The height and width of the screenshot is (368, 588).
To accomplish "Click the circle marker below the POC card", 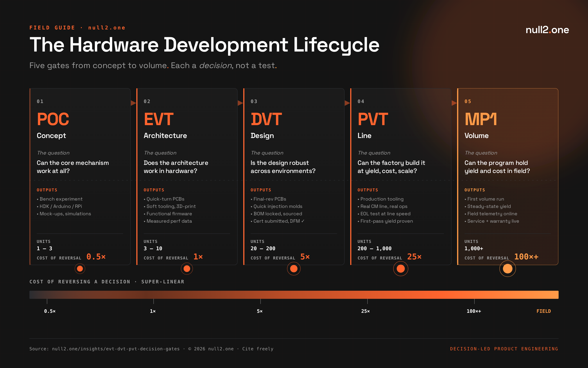I will pos(80,269).
